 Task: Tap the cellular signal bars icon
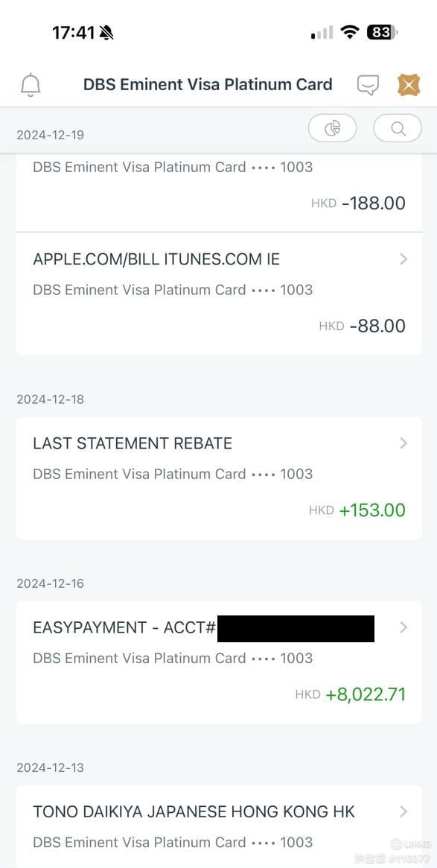(322, 33)
